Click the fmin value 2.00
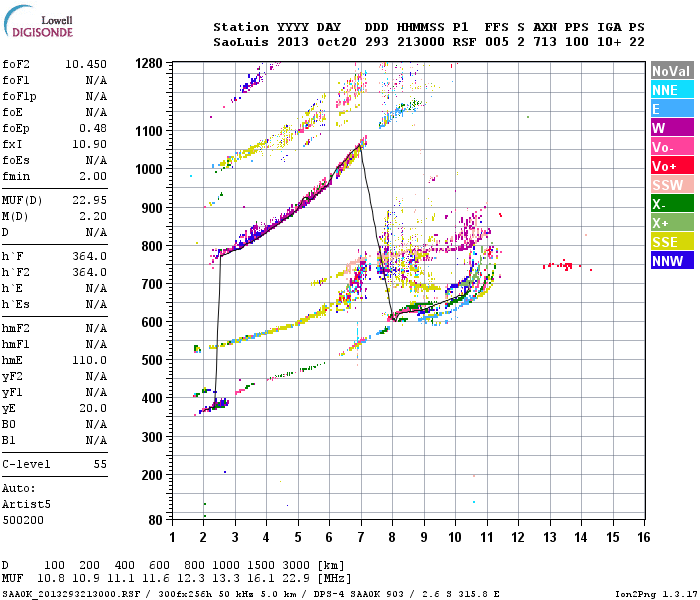 tap(93, 176)
